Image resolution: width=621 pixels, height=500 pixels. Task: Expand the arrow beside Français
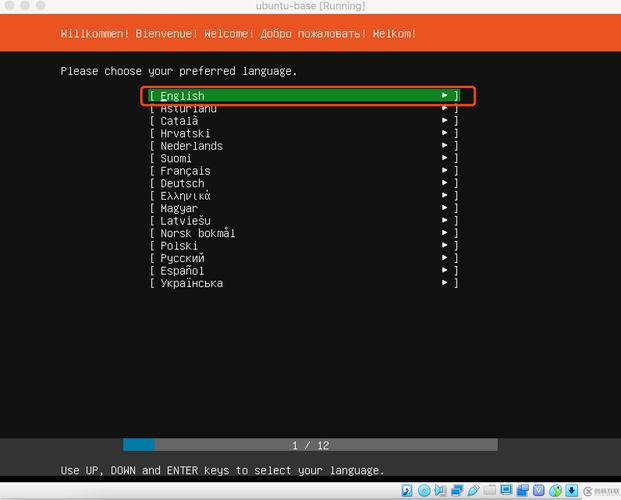(x=445, y=171)
